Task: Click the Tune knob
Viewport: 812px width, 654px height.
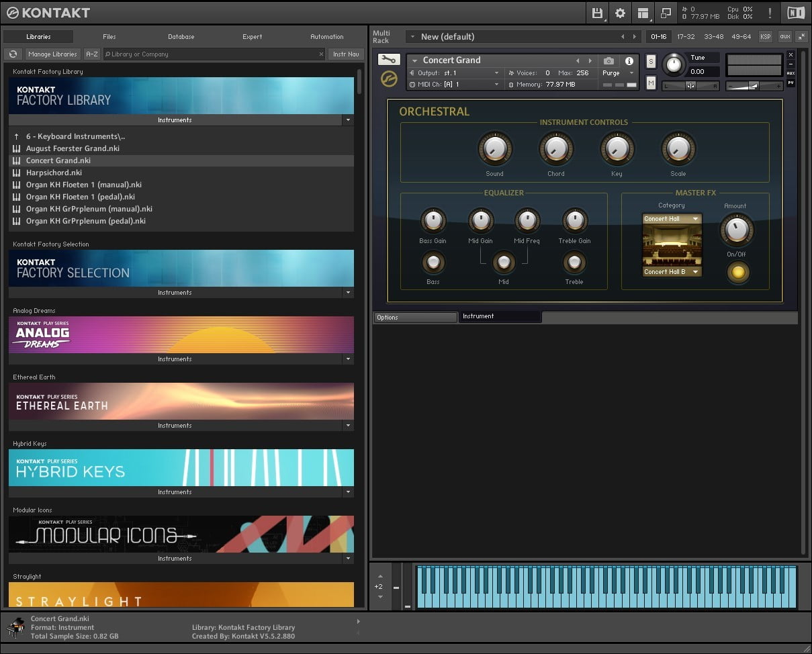Action: pyautogui.click(x=674, y=64)
